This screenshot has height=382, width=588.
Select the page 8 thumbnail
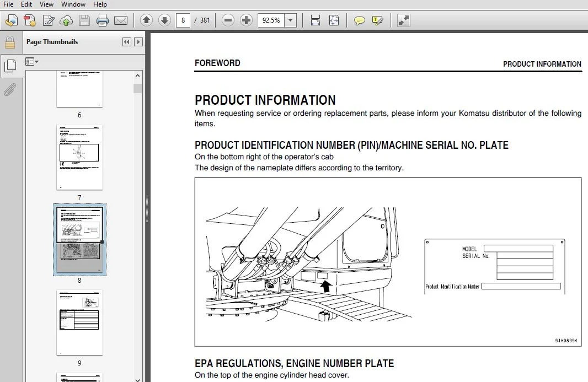click(79, 239)
